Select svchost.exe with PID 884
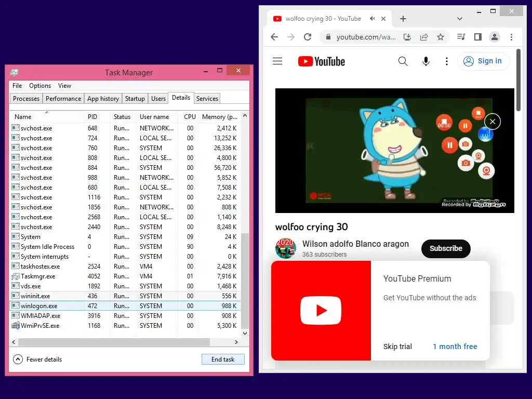 pos(126,168)
